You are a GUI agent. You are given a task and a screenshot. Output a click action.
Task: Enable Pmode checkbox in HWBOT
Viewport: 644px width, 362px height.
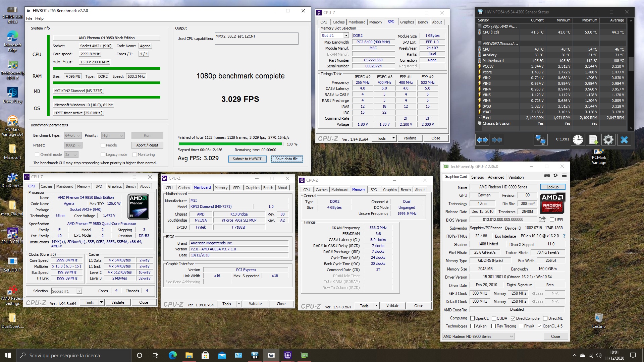(103, 145)
